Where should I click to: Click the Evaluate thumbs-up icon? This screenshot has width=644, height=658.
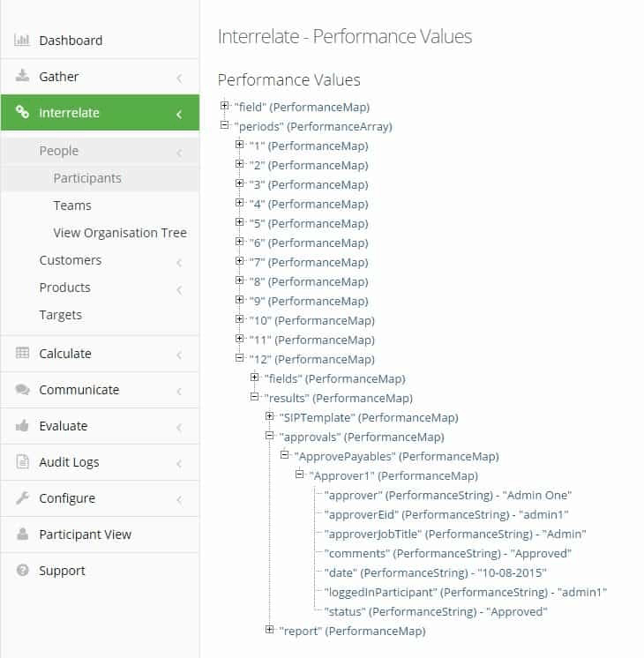pos(22,425)
